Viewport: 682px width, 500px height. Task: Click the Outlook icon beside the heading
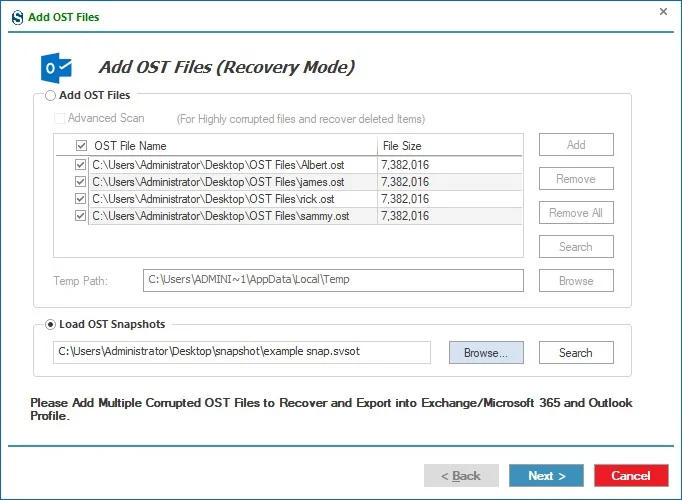[x=56, y=68]
